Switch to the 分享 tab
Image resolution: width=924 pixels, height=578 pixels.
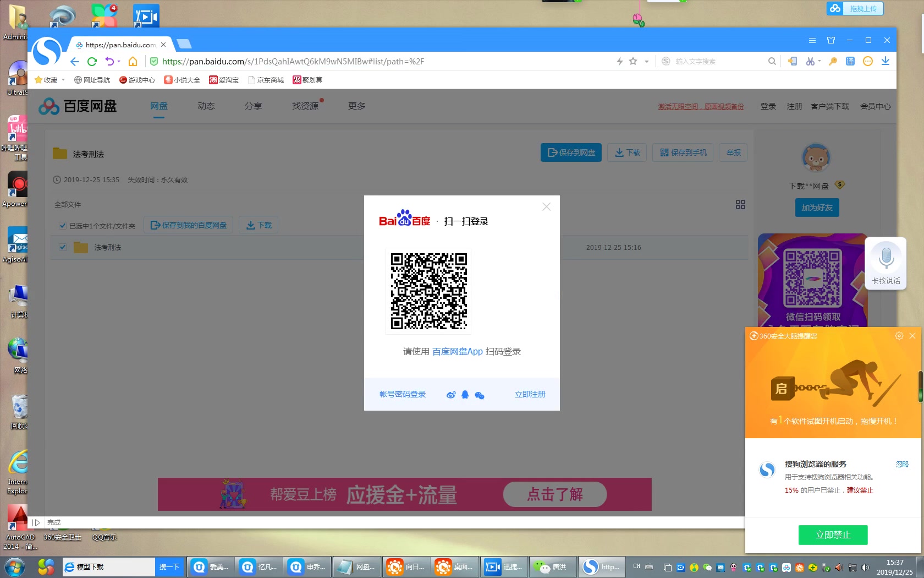(x=254, y=106)
